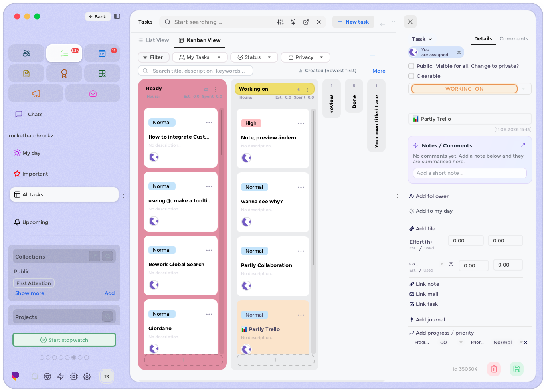This screenshot has height=392, width=546.
Task: Expand the Task type dropdown
Action: coord(422,39)
